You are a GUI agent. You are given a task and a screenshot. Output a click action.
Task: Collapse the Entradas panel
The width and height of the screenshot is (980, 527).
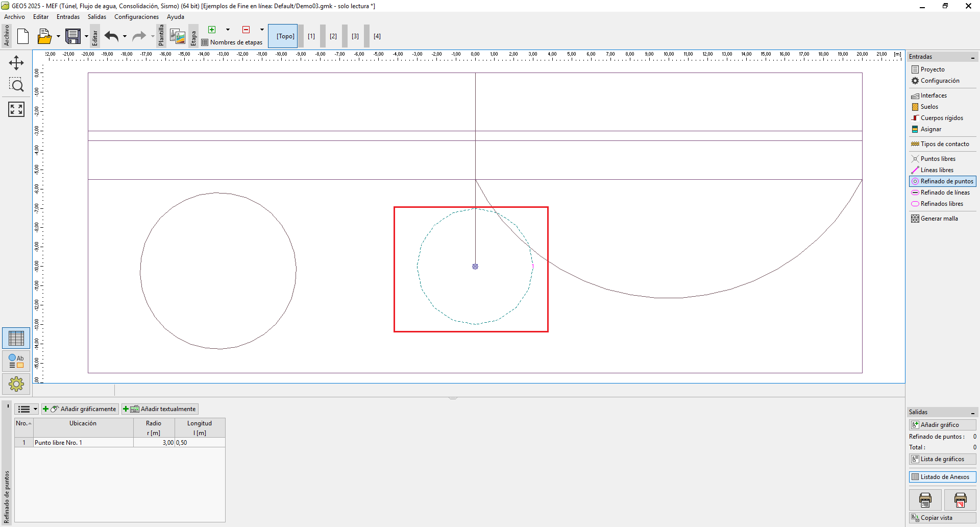click(x=972, y=57)
